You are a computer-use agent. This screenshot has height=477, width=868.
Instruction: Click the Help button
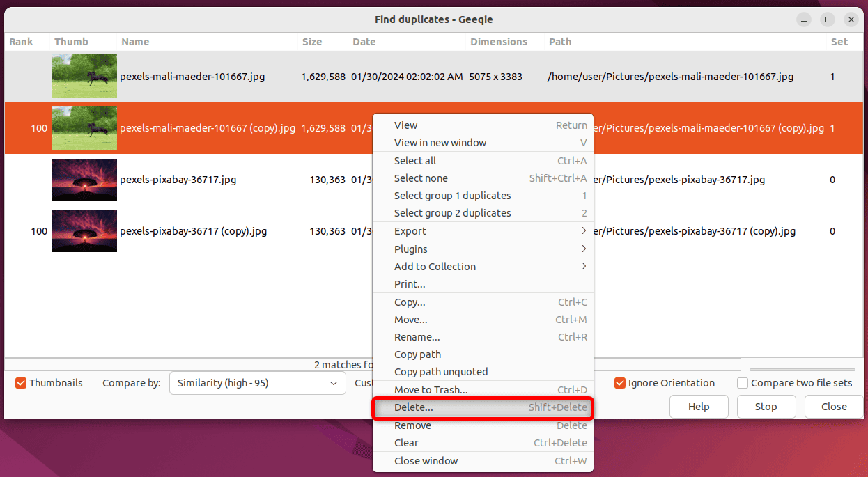[x=699, y=407]
